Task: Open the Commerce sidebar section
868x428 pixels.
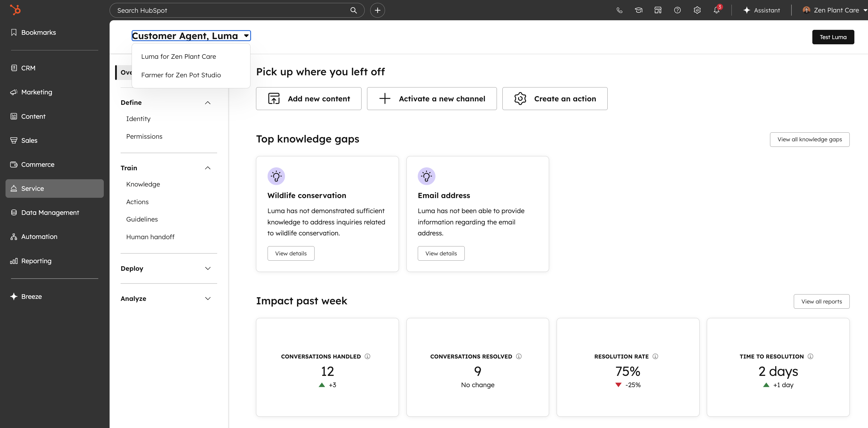Action: pyautogui.click(x=55, y=164)
